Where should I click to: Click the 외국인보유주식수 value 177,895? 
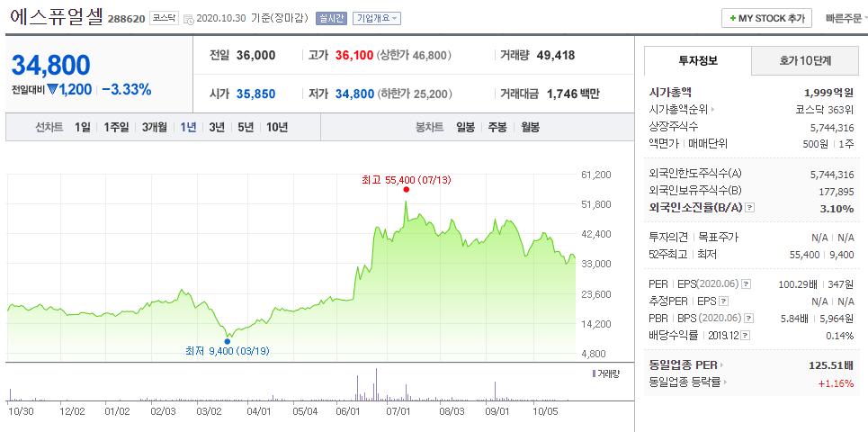(836, 191)
